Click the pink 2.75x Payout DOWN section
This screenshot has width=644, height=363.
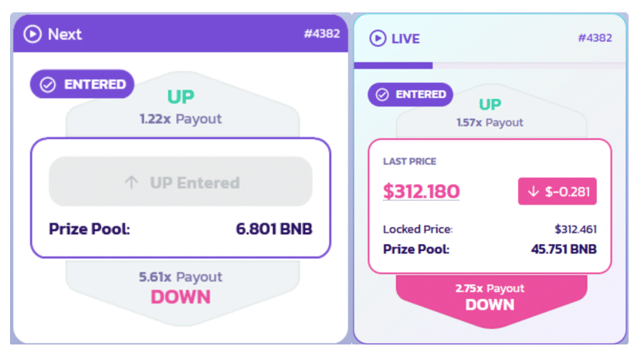click(490, 297)
